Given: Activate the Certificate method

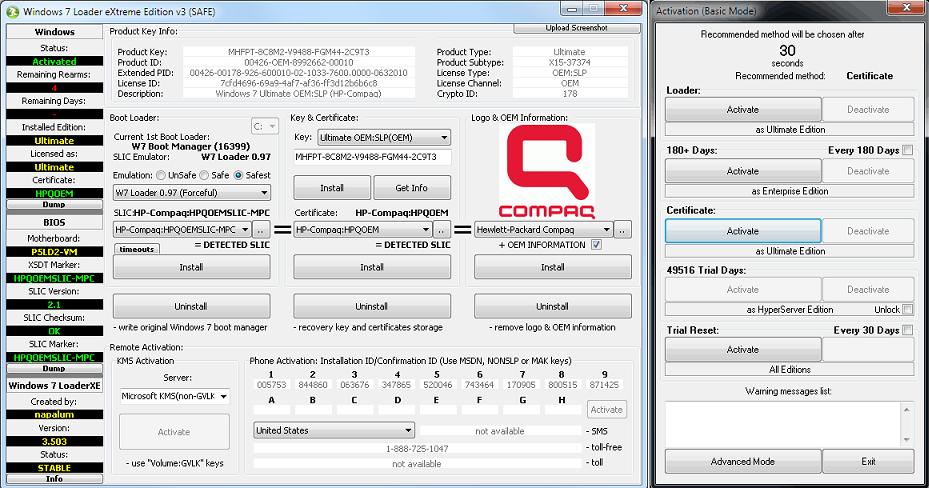Looking at the screenshot, I should click(x=743, y=231).
